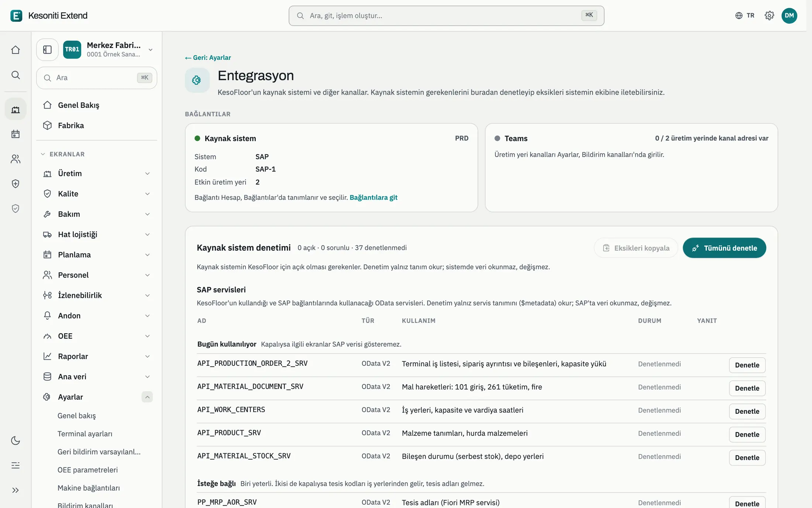The image size is (812, 508).
Task: Click the Kesoniti Extend logo
Action: (49, 16)
